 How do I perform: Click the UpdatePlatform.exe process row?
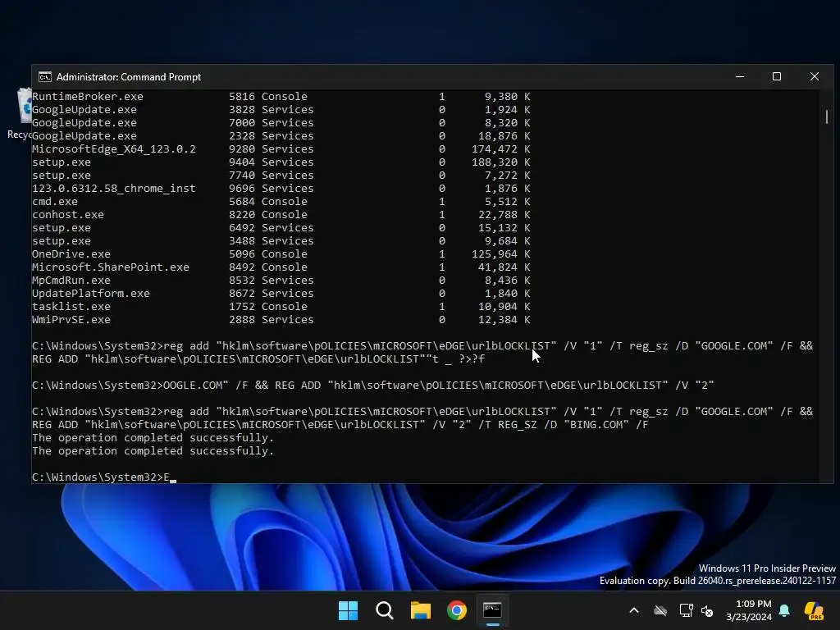281,294
